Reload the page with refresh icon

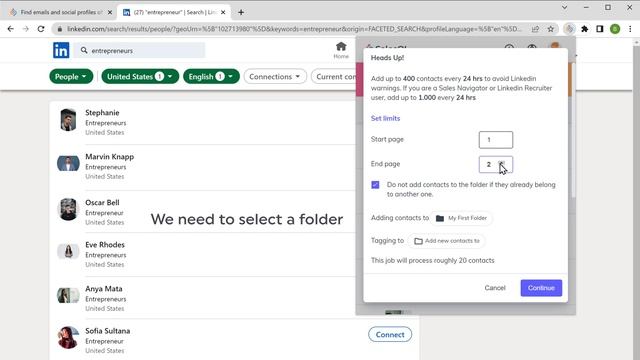click(x=41, y=29)
